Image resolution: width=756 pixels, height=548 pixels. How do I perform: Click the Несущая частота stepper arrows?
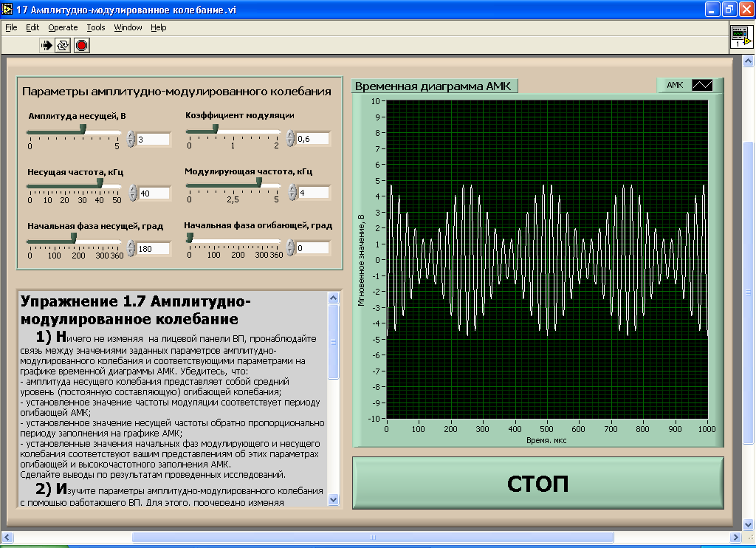(x=134, y=193)
